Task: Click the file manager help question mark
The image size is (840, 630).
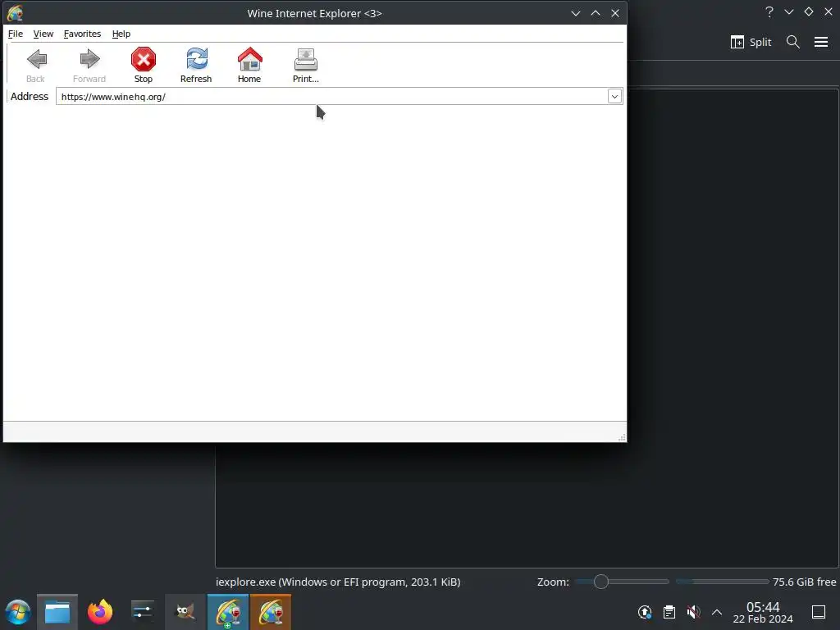Action: click(x=769, y=11)
